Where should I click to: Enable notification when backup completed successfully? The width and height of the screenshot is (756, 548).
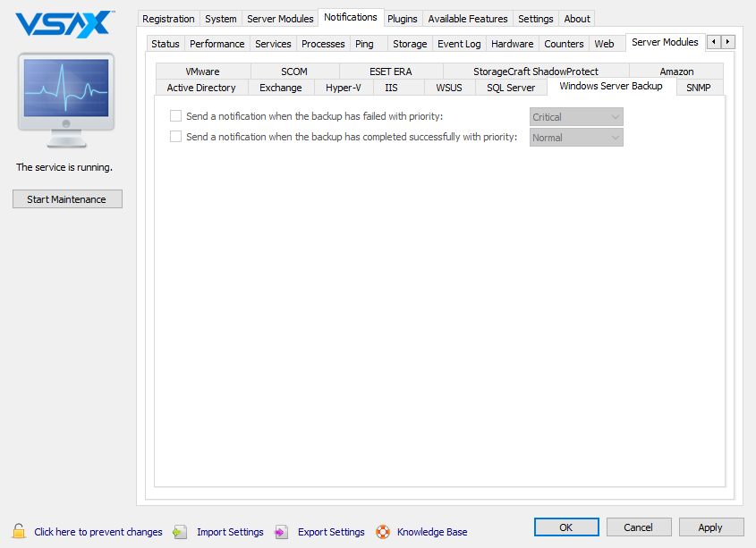pyautogui.click(x=176, y=137)
